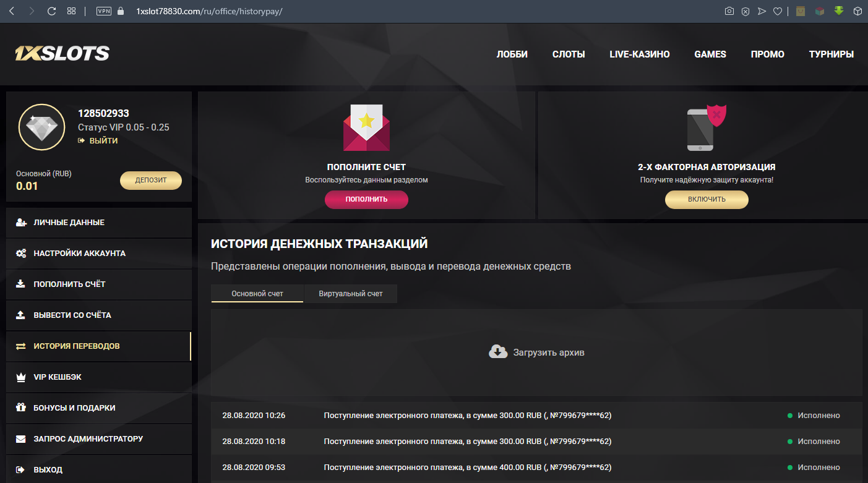The width and height of the screenshot is (868, 483).
Task: Open the ТУРНИРЫ menu item
Action: pyautogui.click(x=831, y=54)
